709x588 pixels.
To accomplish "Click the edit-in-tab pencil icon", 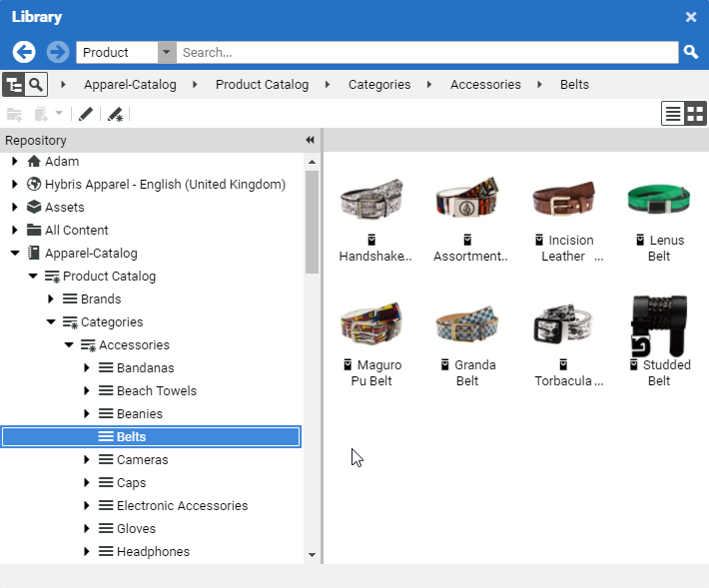I will (116, 114).
